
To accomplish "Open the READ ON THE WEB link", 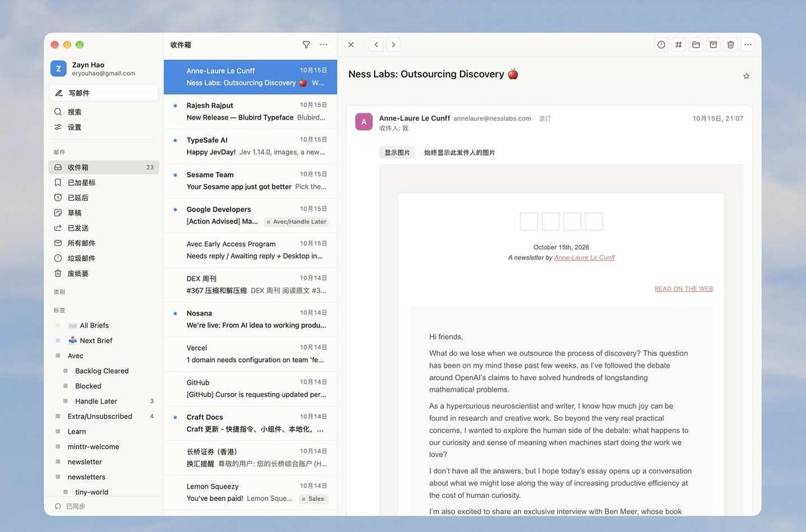I will click(684, 289).
